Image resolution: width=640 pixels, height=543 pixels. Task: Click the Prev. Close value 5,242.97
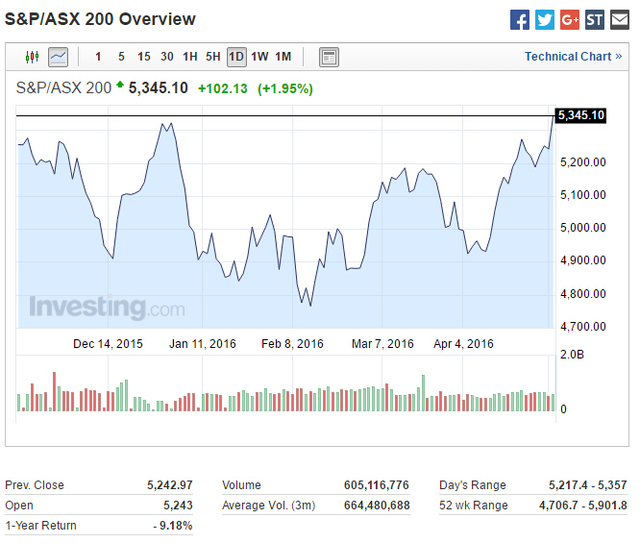[x=170, y=485]
